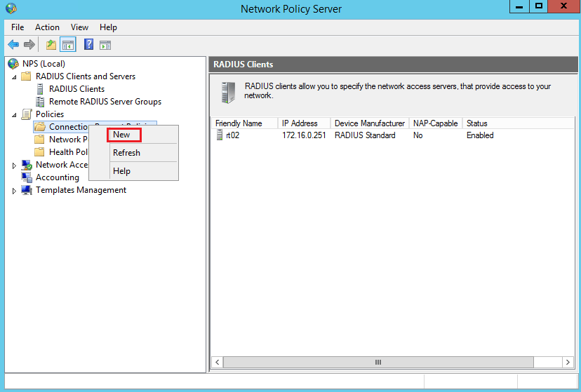Click the Accounting node icon
The height and width of the screenshot is (392, 581).
[x=26, y=177]
